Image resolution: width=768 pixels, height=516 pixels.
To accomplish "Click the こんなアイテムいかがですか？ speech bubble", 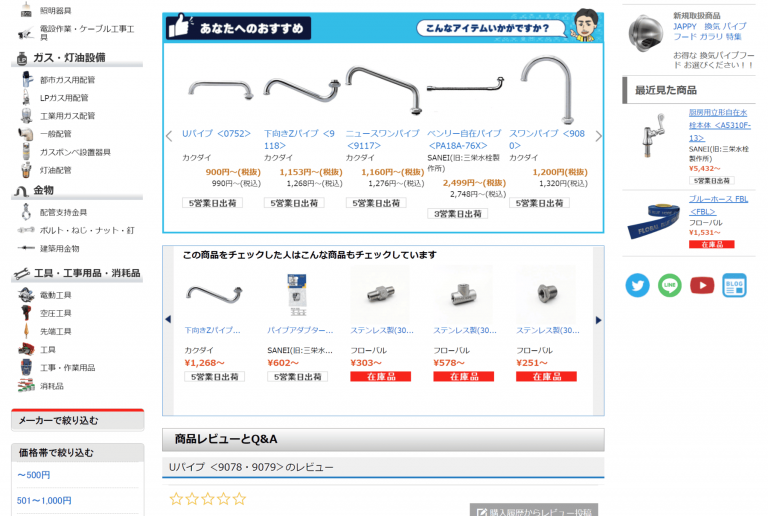I will pos(491,28).
